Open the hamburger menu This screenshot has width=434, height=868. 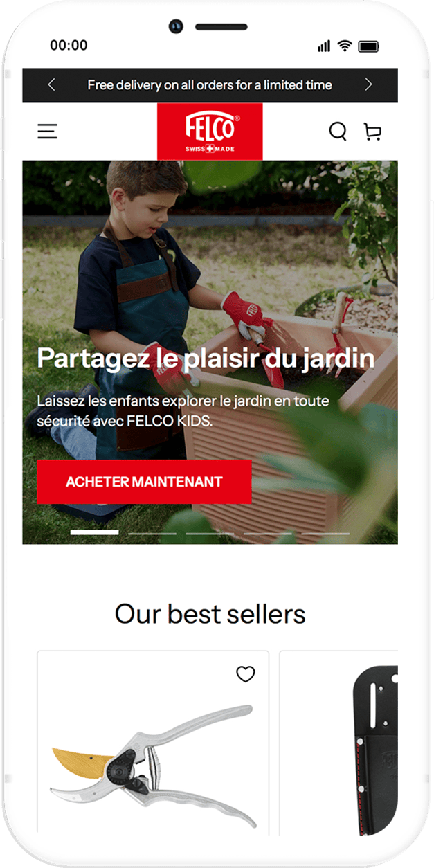click(x=47, y=131)
